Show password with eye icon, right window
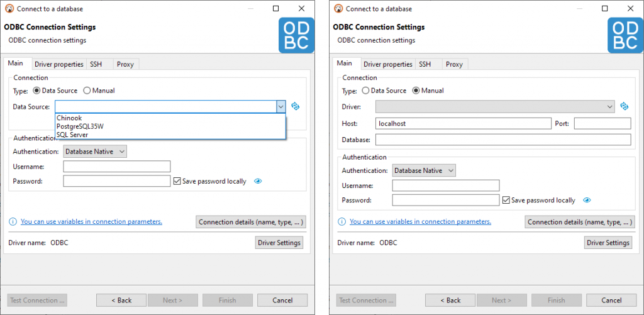The width and height of the screenshot is (644, 315). pos(587,201)
